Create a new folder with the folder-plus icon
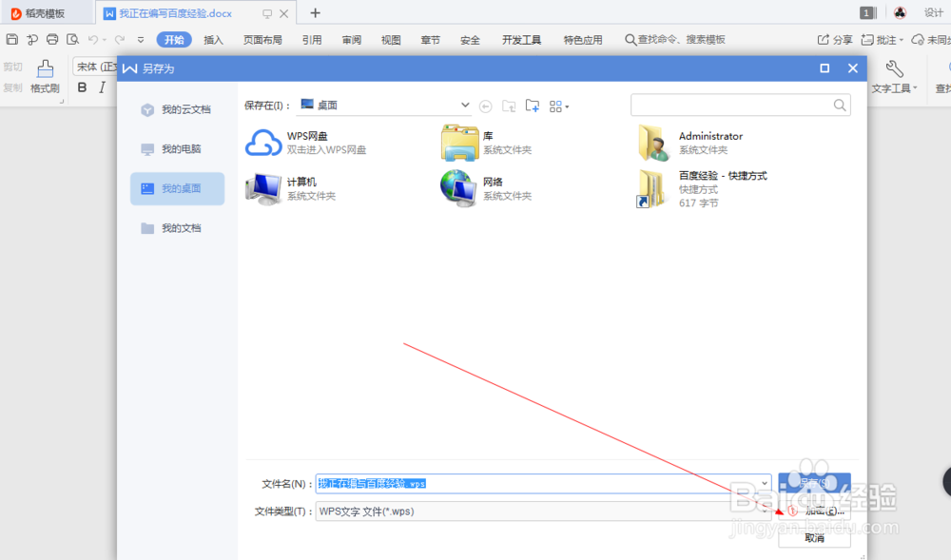This screenshot has width=951, height=560. click(x=532, y=106)
